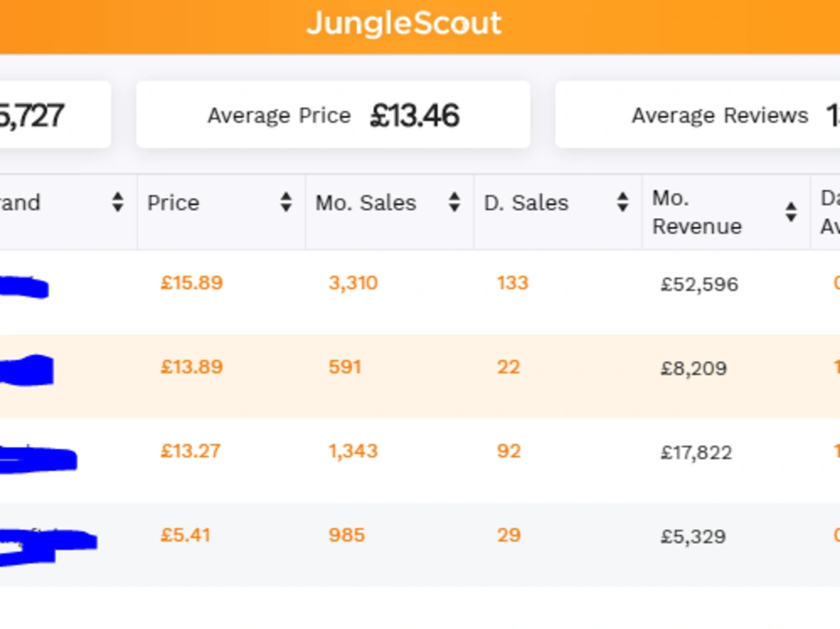Select the D. Sales header label
Image resolution: width=840 pixels, height=629 pixels.
tap(526, 203)
